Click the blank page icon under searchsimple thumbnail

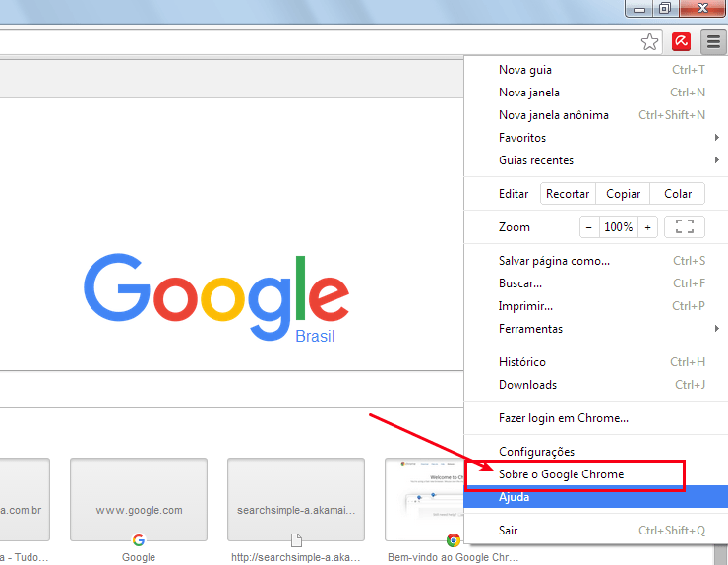[296, 540]
